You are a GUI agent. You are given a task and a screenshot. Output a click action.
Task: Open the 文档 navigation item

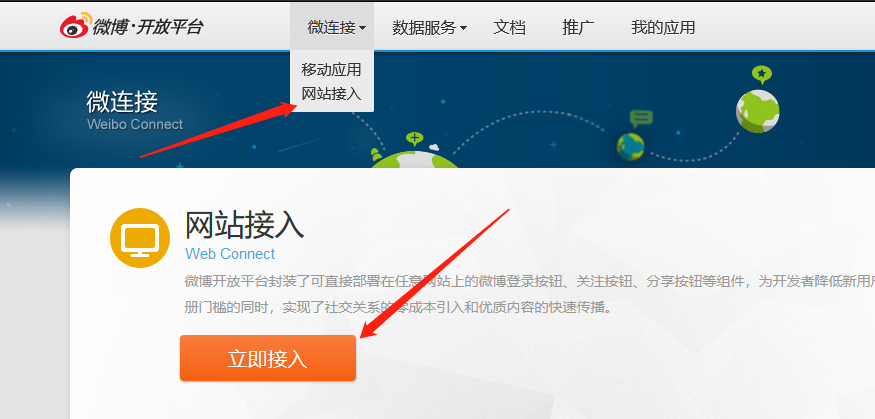509,27
